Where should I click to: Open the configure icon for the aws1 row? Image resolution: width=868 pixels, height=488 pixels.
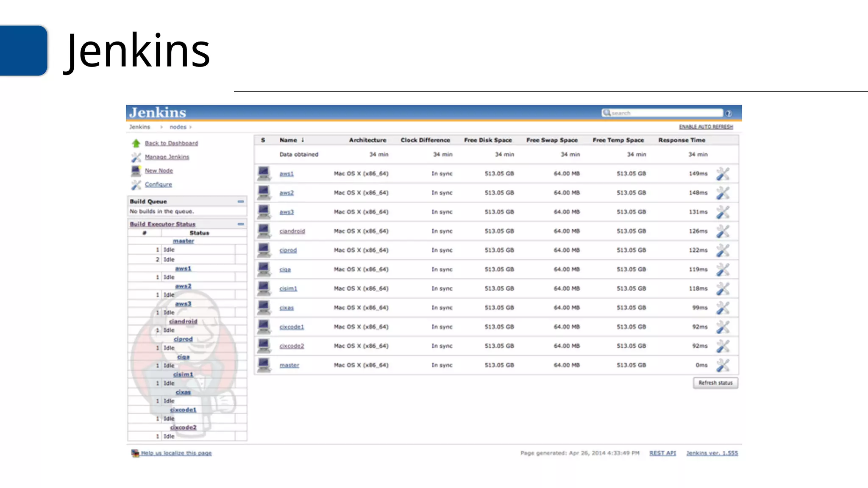click(723, 174)
